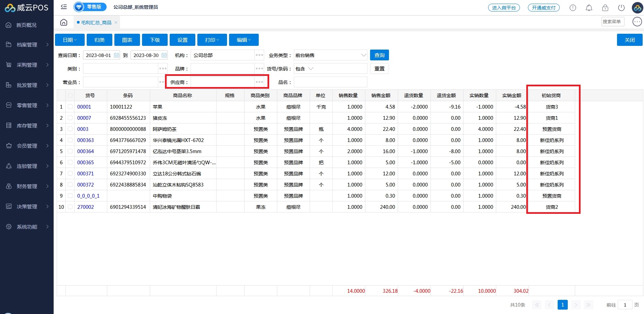Expand the 打印 dropdown menu

click(x=212, y=40)
